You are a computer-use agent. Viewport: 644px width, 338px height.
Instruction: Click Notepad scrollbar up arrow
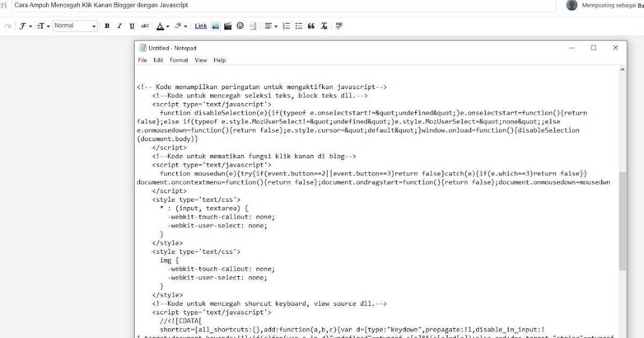coord(623,70)
